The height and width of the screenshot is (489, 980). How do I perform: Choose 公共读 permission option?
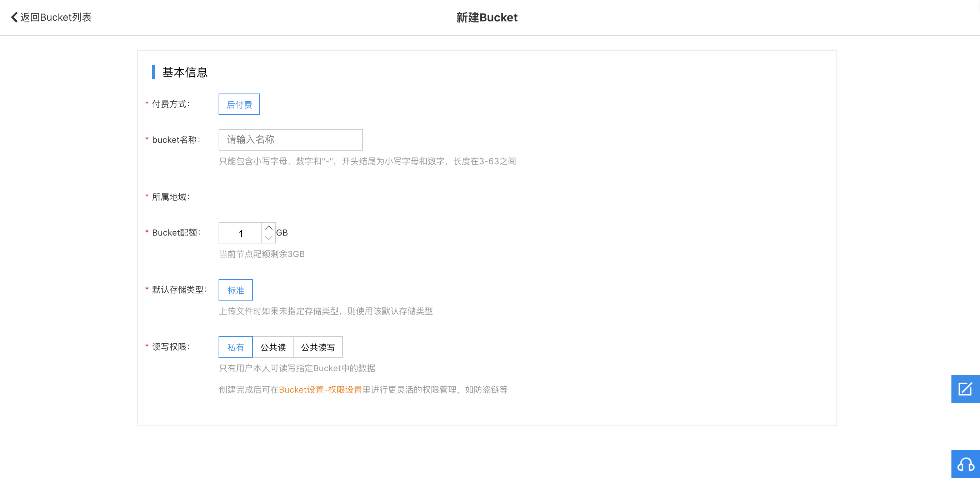coord(273,347)
